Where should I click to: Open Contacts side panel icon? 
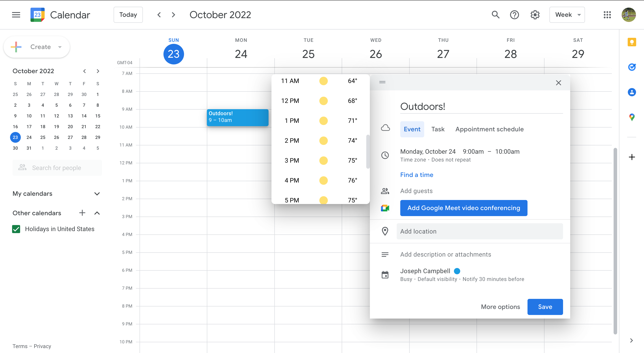632,92
